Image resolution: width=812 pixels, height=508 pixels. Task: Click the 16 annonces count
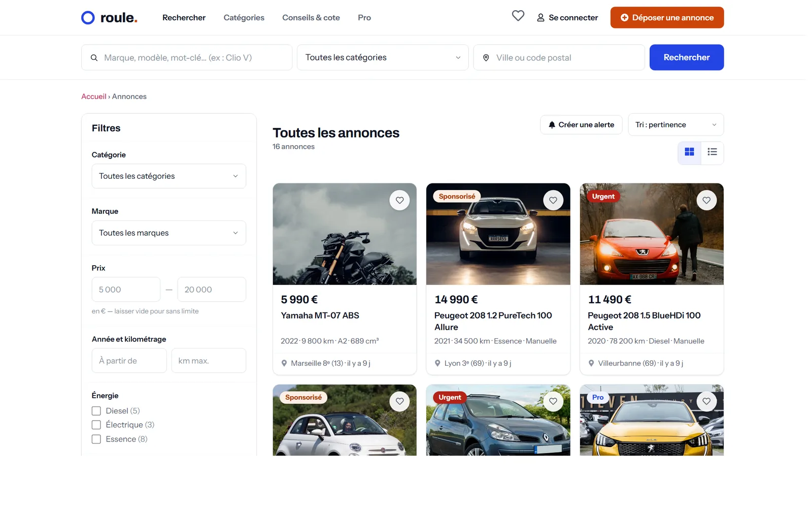tap(293, 147)
